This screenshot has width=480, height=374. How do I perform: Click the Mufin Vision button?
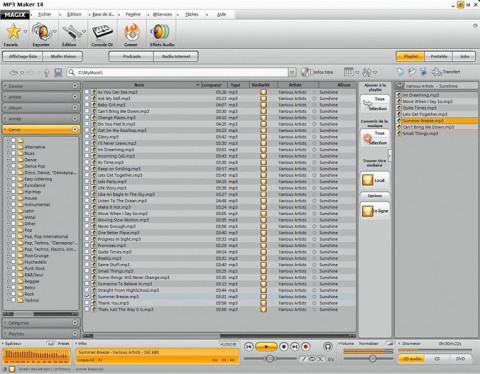pos(63,56)
